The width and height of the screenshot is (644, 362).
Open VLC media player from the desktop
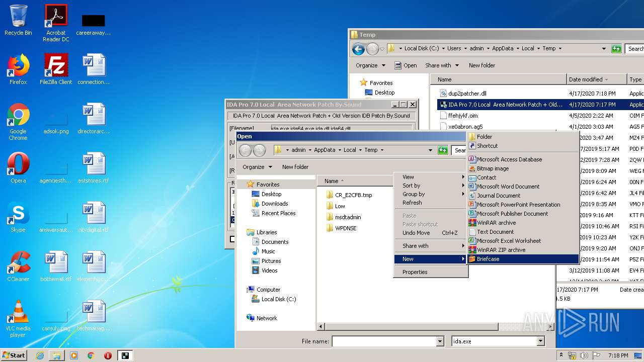point(18,319)
